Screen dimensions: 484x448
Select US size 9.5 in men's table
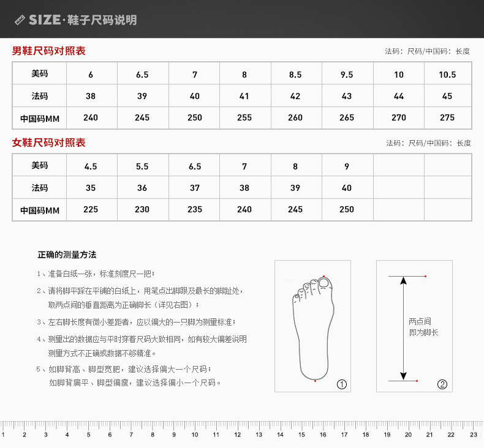[347, 75]
